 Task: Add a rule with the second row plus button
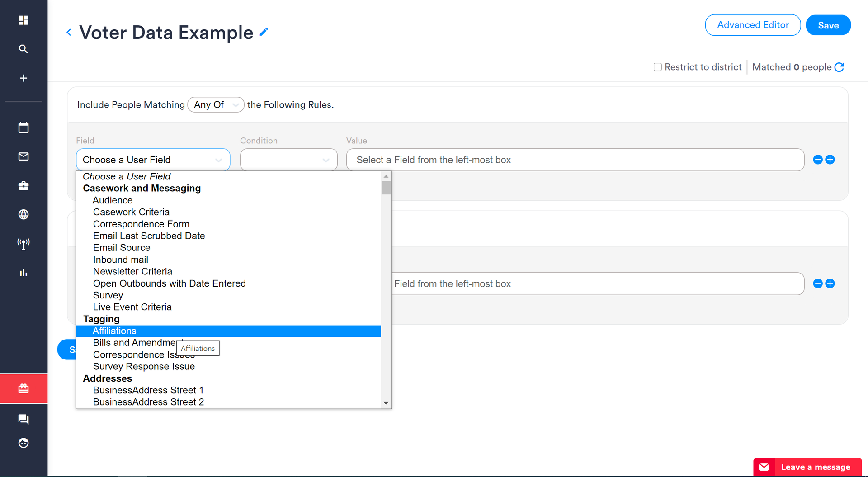click(x=830, y=283)
